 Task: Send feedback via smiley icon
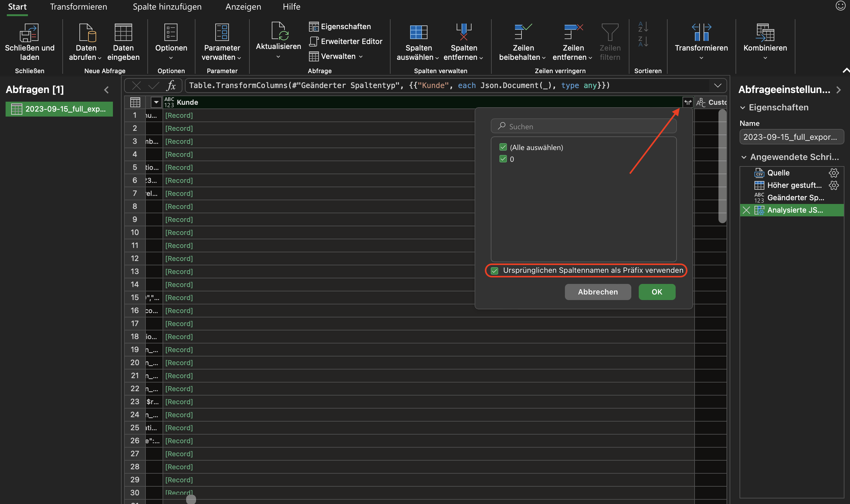(840, 6)
